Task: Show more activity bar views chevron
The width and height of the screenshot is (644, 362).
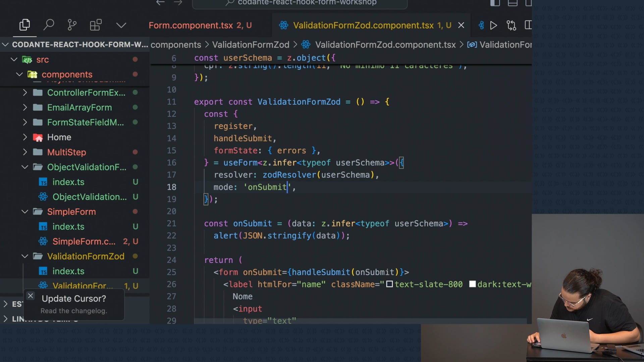Action: click(121, 25)
